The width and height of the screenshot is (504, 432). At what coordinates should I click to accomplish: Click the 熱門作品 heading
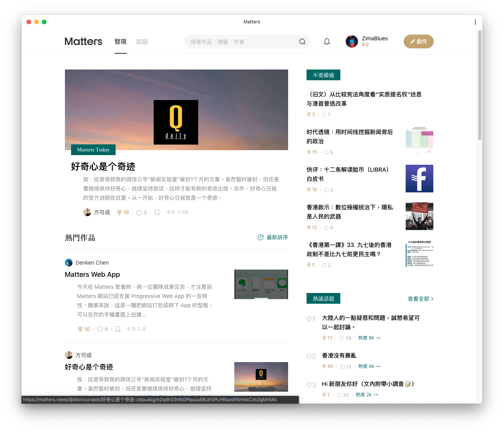(80, 238)
